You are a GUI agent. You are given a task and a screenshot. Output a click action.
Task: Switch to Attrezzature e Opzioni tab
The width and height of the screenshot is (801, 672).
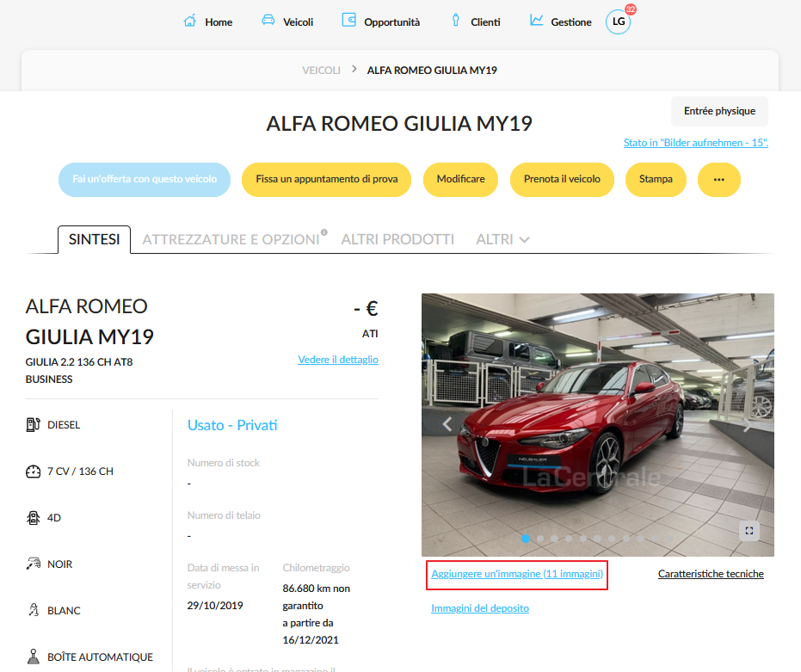click(x=231, y=239)
